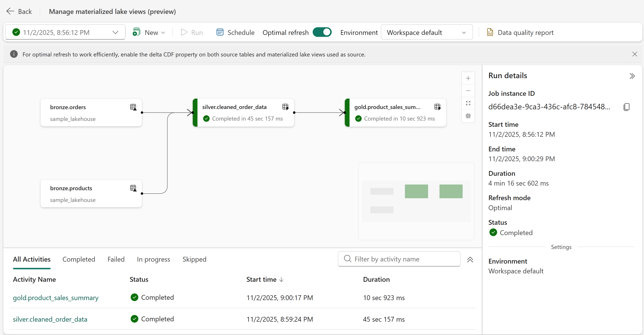The height and width of the screenshot is (335, 644).
Task: Collapse the activities list panel
Action: pyautogui.click(x=470, y=259)
